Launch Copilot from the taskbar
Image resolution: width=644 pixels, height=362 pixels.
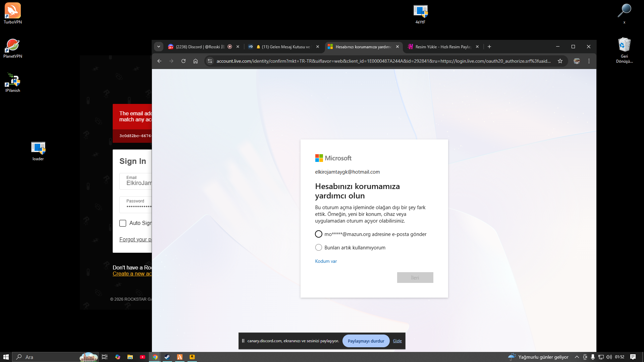[118, 357]
